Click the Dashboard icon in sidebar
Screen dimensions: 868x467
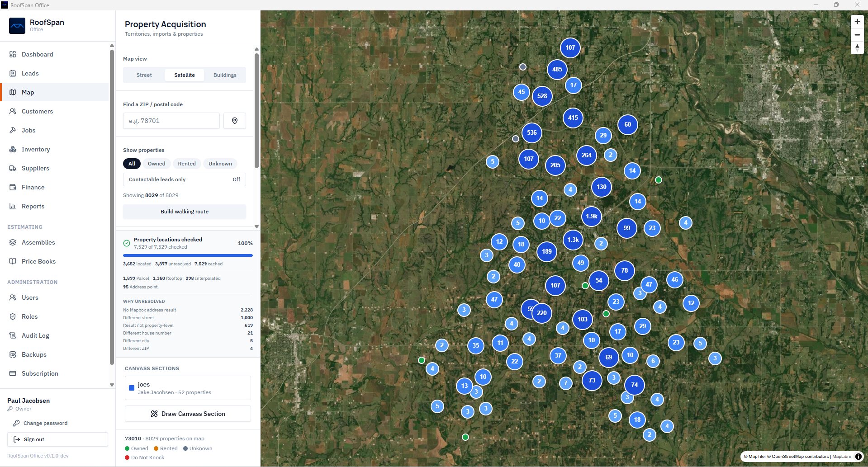(13, 54)
